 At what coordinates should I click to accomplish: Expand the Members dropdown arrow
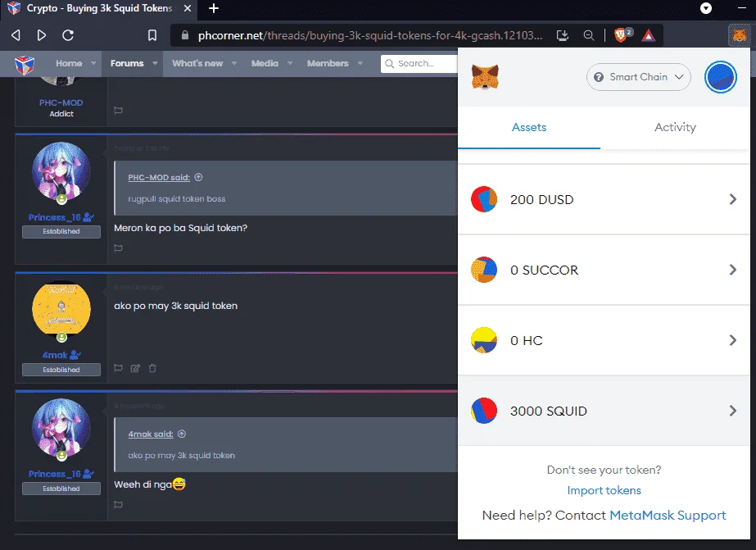[360, 63]
